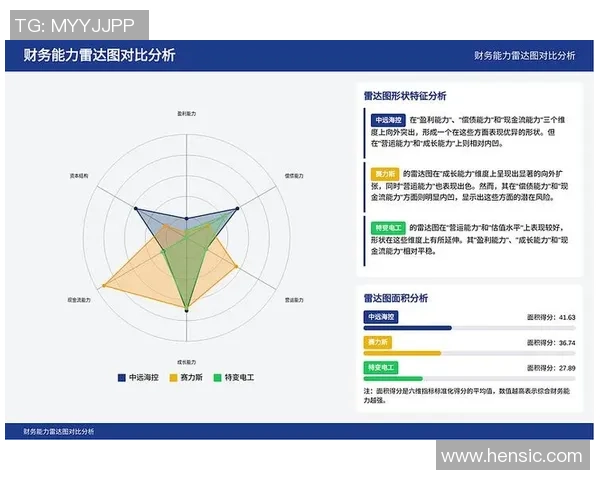Click the 赛力斯 tag in 雷达图面积分析
The image size is (600, 480).
tap(378, 342)
